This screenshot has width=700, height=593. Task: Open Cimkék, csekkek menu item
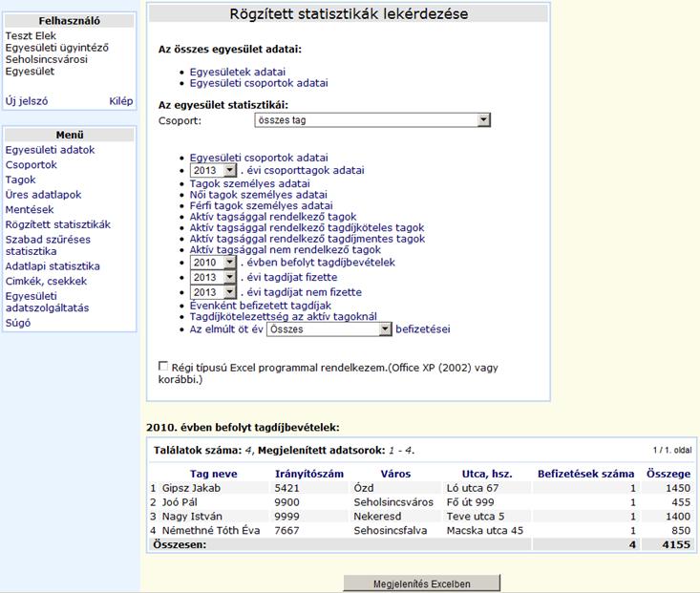coord(46,282)
